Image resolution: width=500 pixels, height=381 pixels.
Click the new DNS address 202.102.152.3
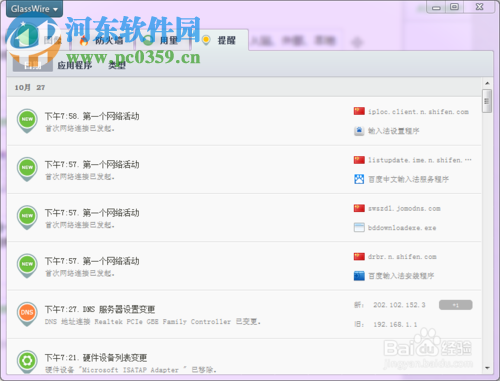tap(399, 305)
